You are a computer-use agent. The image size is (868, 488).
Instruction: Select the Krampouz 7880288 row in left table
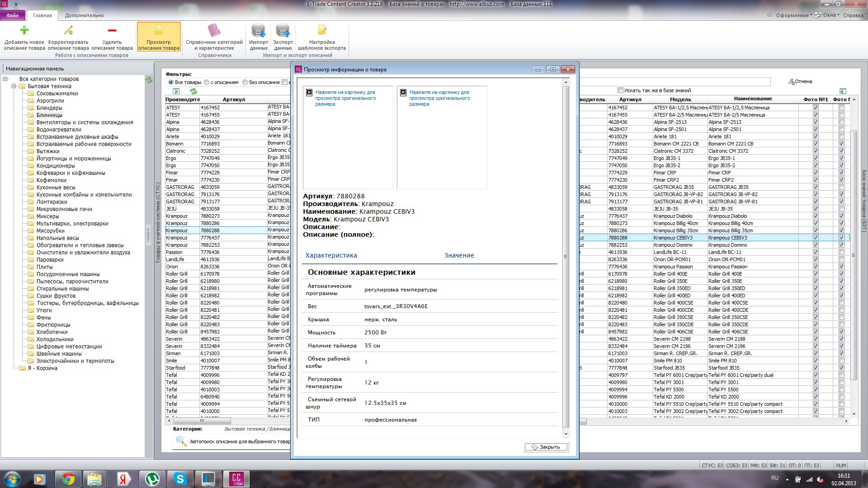227,230
